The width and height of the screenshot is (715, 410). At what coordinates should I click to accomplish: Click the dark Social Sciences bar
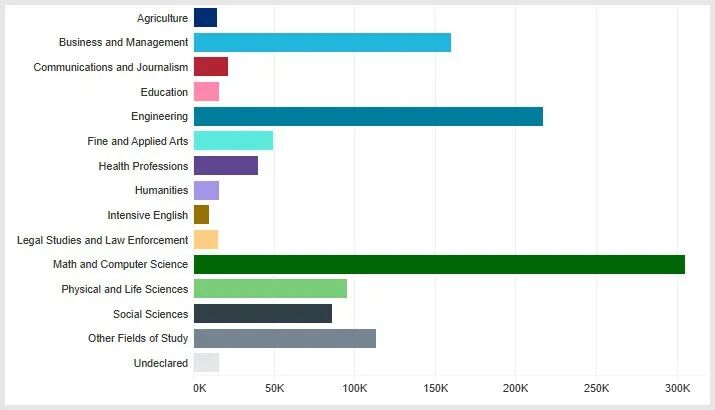tap(263, 313)
